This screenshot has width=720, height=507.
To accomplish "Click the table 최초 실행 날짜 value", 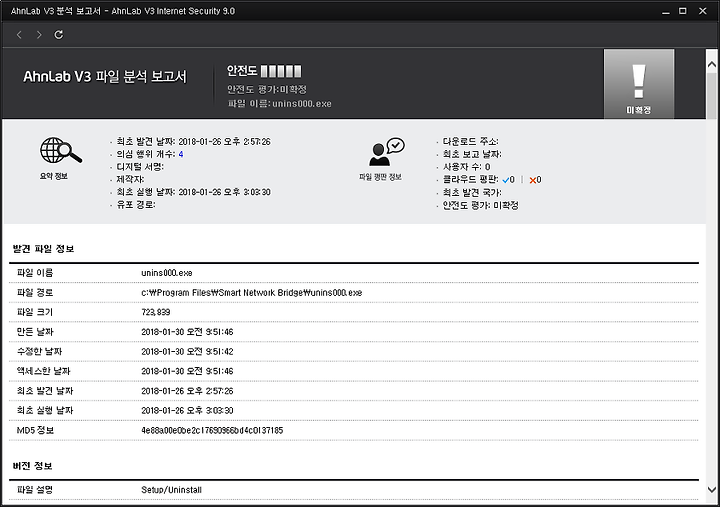I will point(187,411).
